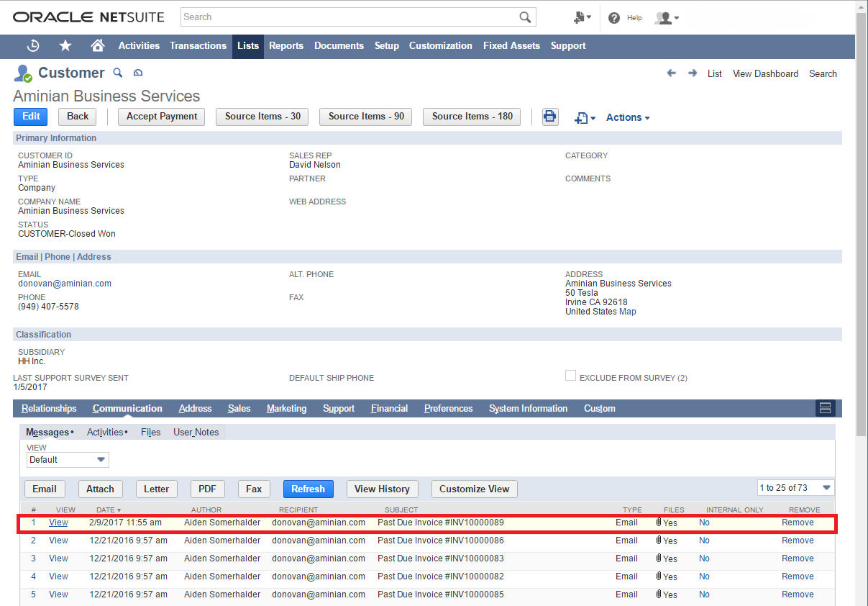Open the View dropdown set to Default
868x606 pixels.
coord(68,460)
